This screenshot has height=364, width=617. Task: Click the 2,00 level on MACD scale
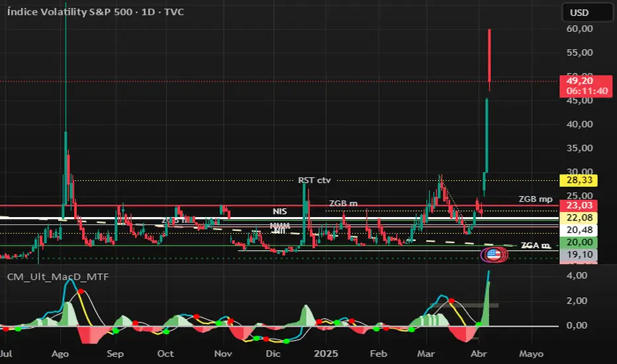tap(577, 300)
